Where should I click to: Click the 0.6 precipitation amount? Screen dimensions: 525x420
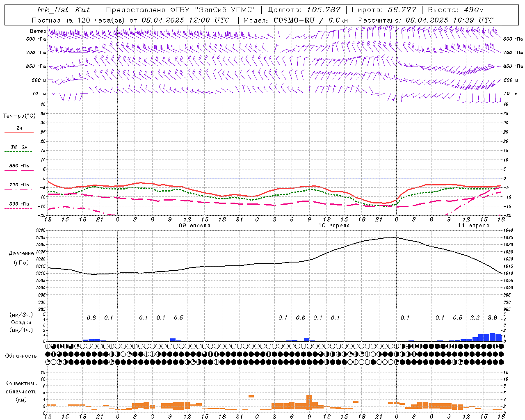pos(301,318)
